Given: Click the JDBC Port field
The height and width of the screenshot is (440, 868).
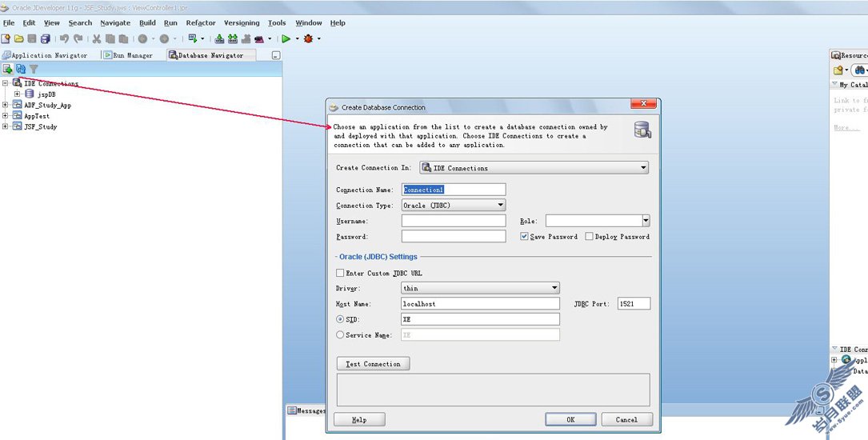Looking at the screenshot, I should pyautogui.click(x=634, y=303).
